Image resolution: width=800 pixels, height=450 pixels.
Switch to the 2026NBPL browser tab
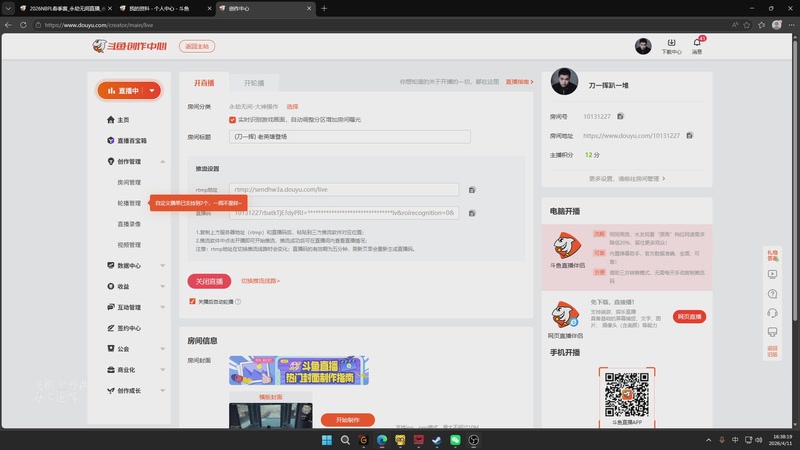[x=65, y=9]
